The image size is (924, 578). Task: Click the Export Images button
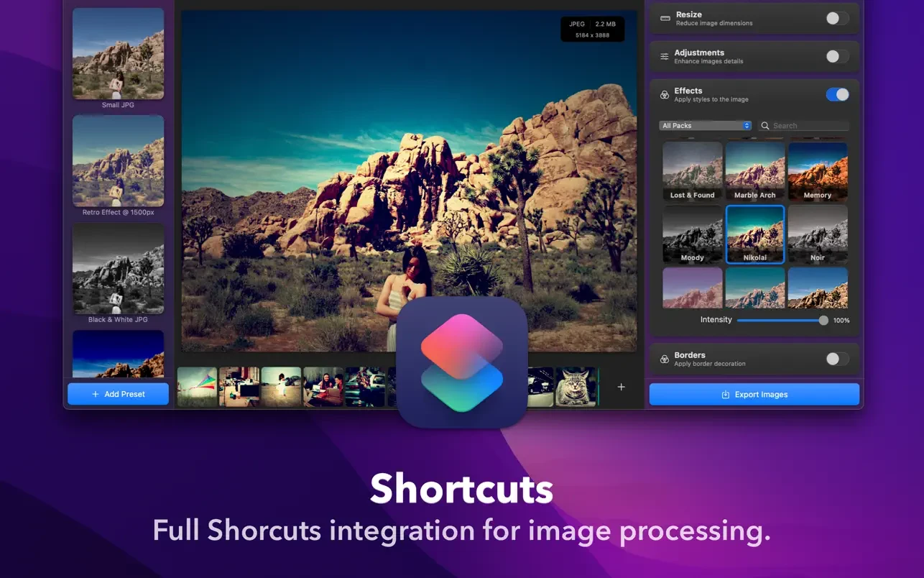pos(754,395)
